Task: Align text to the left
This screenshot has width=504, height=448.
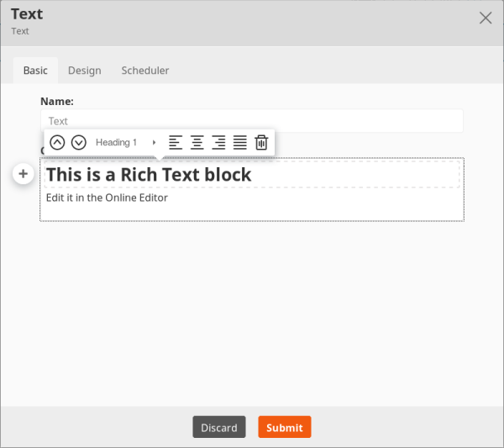Action: pyautogui.click(x=175, y=143)
